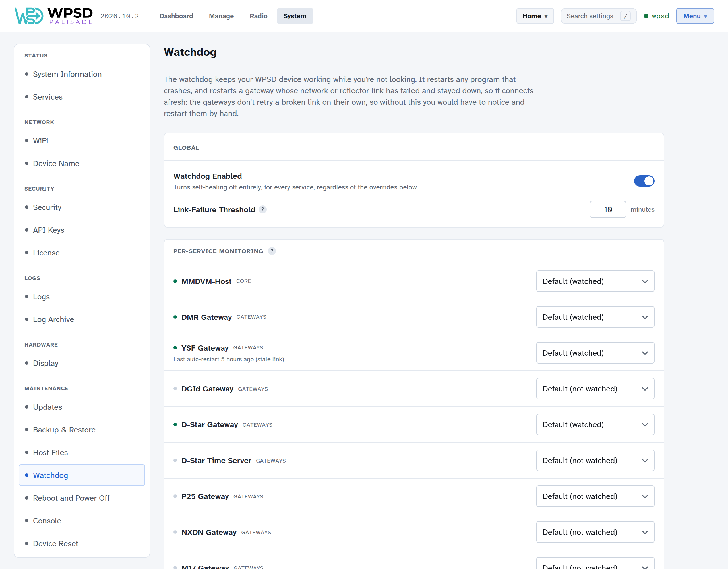Viewport: 728px width, 569px height.
Task: Open the Menu button
Action: (x=695, y=16)
